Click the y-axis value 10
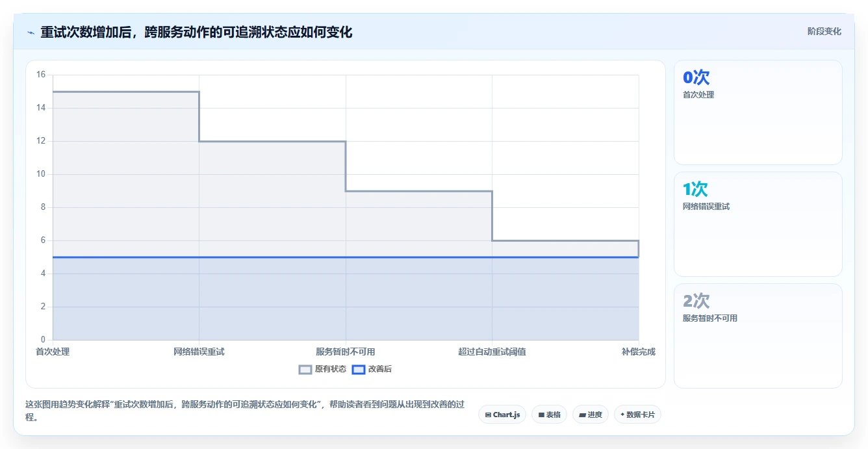The image size is (868, 449). 41,174
